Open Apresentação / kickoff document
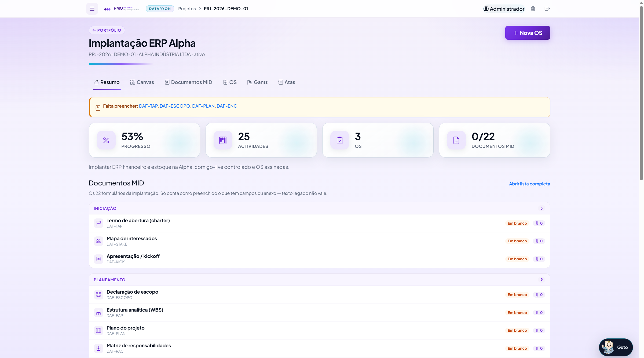Screen dimensions: 644x358 tap(319, 259)
